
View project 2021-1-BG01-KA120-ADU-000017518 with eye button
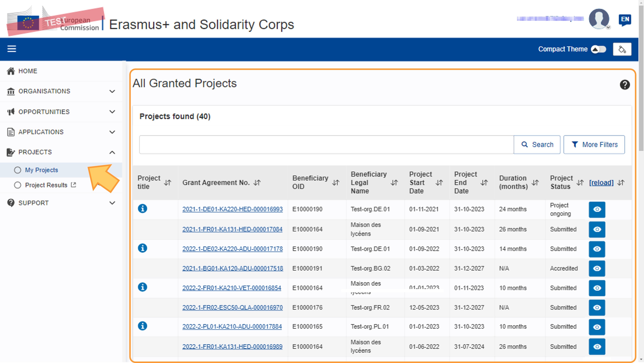pyautogui.click(x=597, y=268)
